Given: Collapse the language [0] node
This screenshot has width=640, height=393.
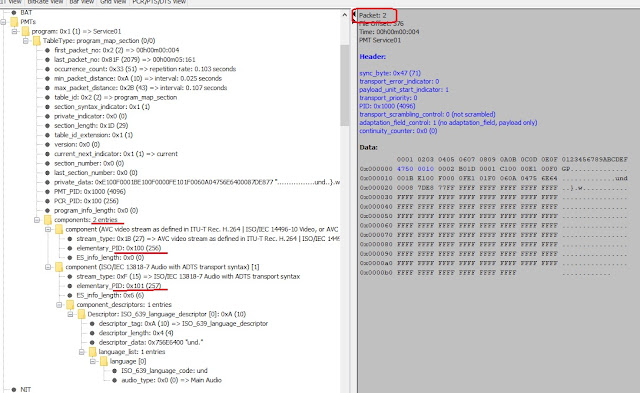Looking at the screenshot, I should [x=93, y=361].
